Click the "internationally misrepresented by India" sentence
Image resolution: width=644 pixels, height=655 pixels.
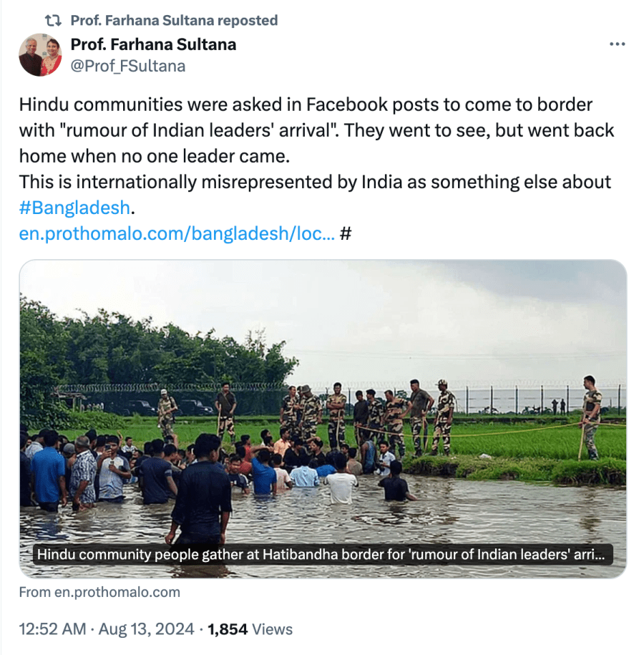click(315, 183)
